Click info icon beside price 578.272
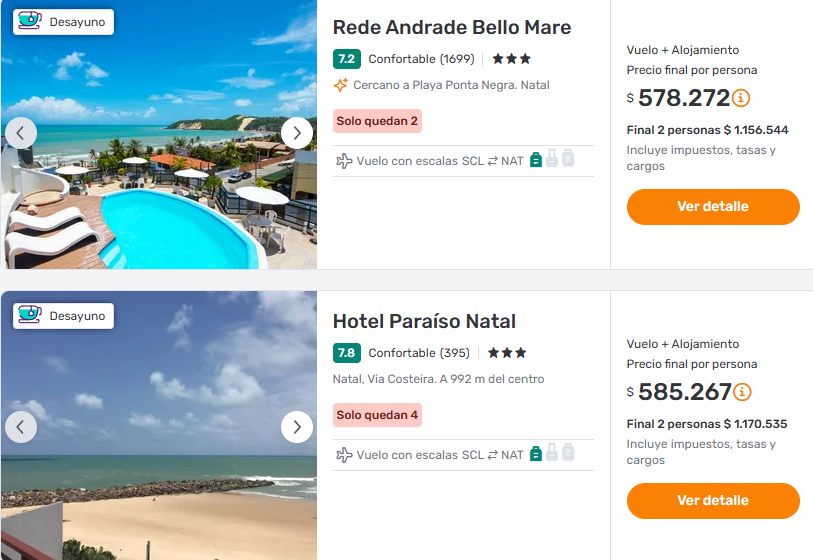The height and width of the screenshot is (560, 813). (x=741, y=98)
